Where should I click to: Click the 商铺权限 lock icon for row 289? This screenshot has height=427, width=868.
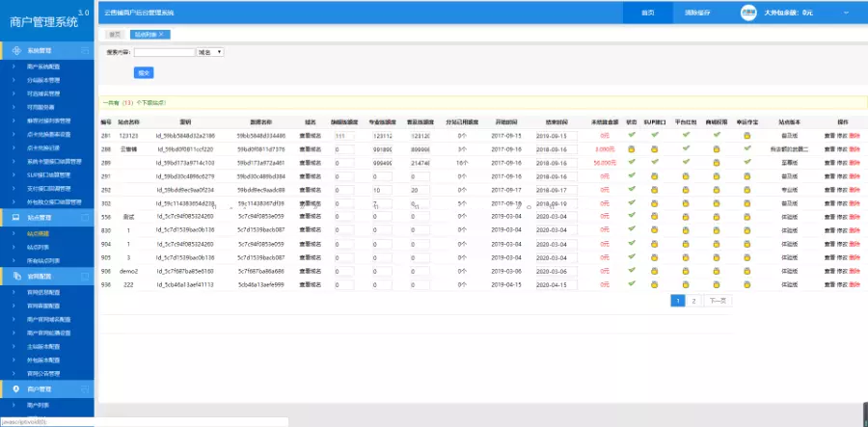(x=717, y=163)
